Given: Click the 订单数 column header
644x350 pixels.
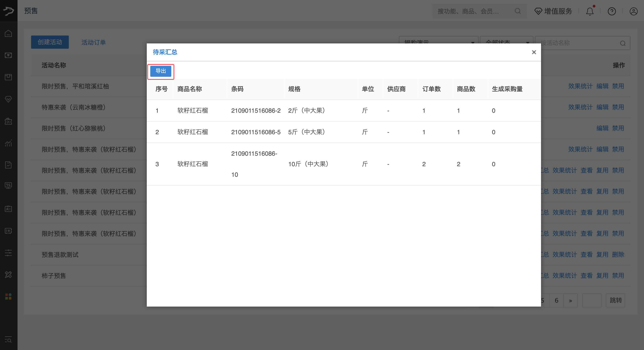Looking at the screenshot, I should click(431, 89).
